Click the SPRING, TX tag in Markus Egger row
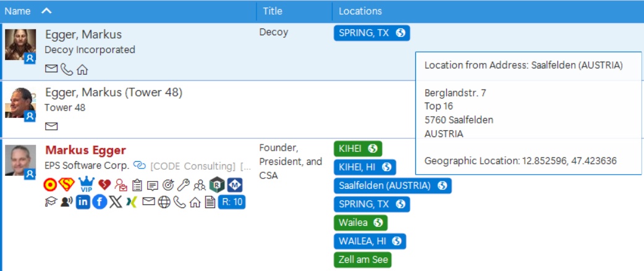The width and height of the screenshot is (644, 271). 371,204
